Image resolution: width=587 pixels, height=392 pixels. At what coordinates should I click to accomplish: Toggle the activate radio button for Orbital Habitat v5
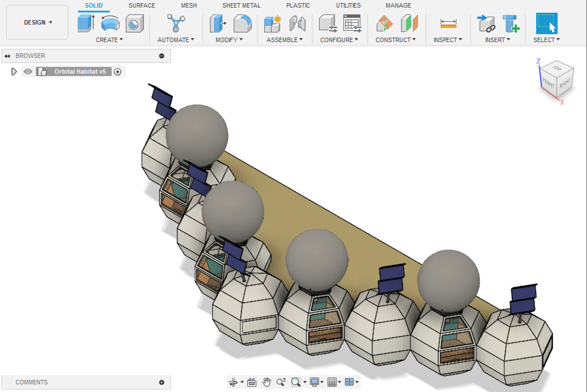pos(118,72)
